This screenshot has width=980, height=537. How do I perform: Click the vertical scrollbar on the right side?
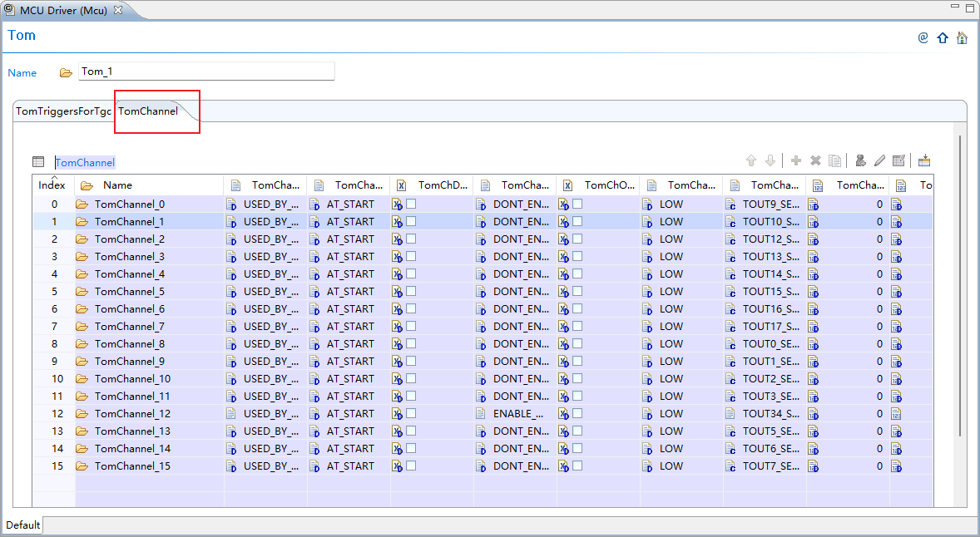coord(960,285)
